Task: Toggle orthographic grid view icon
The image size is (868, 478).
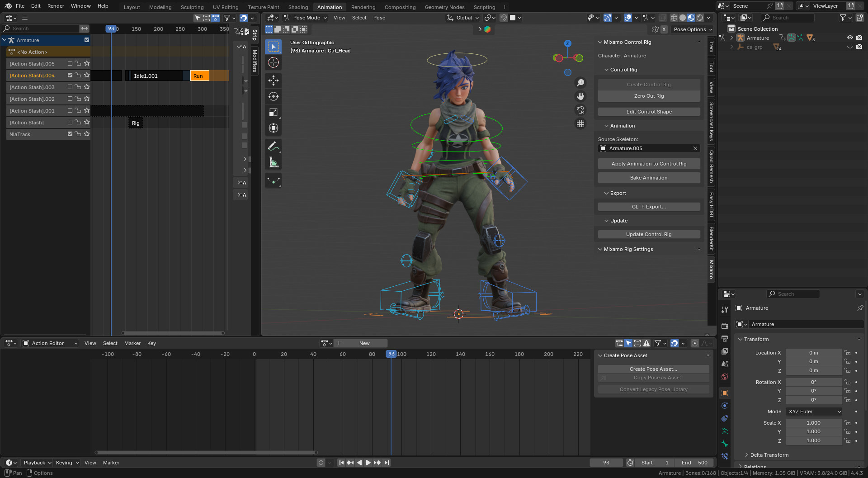Action: (580, 123)
